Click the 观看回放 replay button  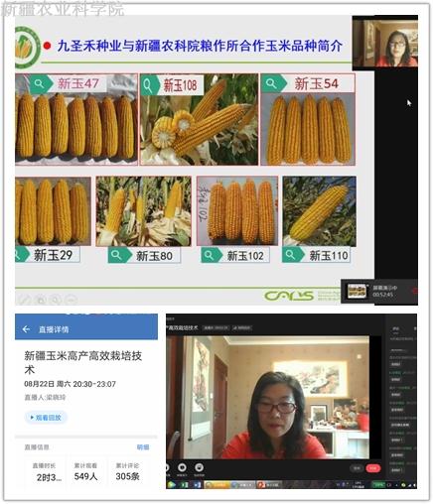click(46, 418)
